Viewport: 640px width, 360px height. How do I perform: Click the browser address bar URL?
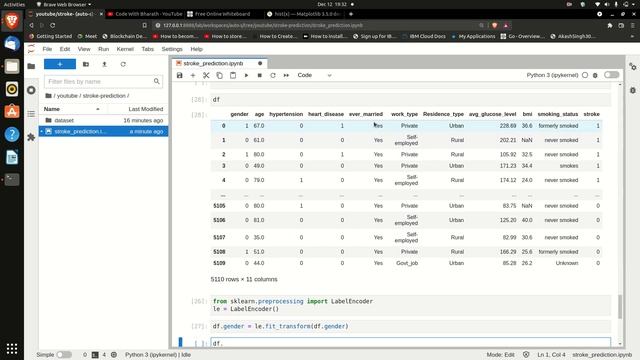263,25
